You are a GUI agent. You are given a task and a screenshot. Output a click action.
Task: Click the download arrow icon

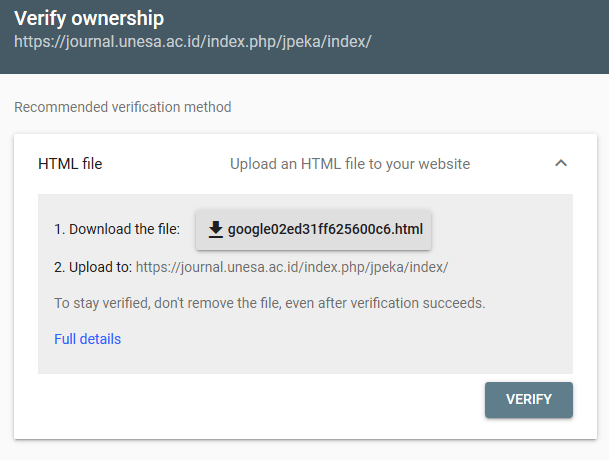215,230
